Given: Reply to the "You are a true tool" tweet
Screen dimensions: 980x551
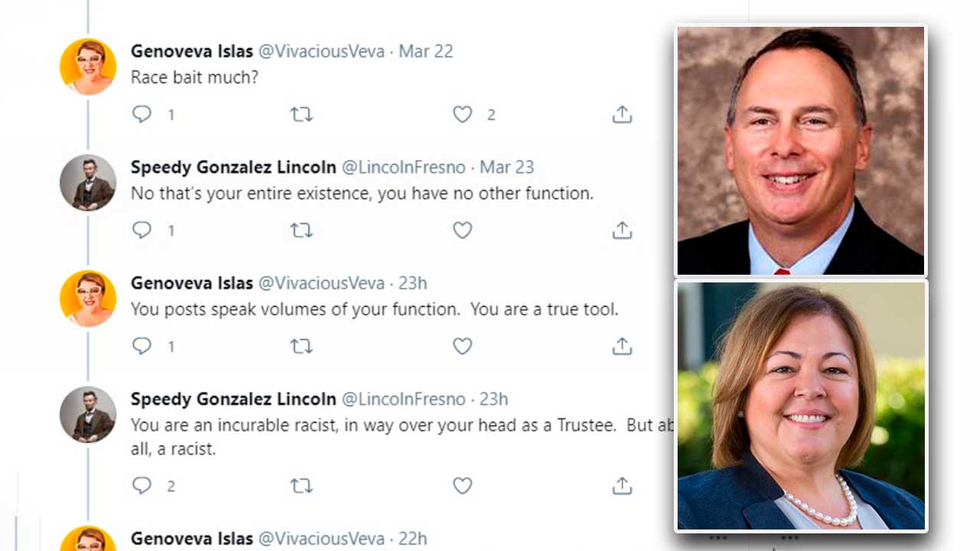Looking at the screenshot, I should coord(142,346).
